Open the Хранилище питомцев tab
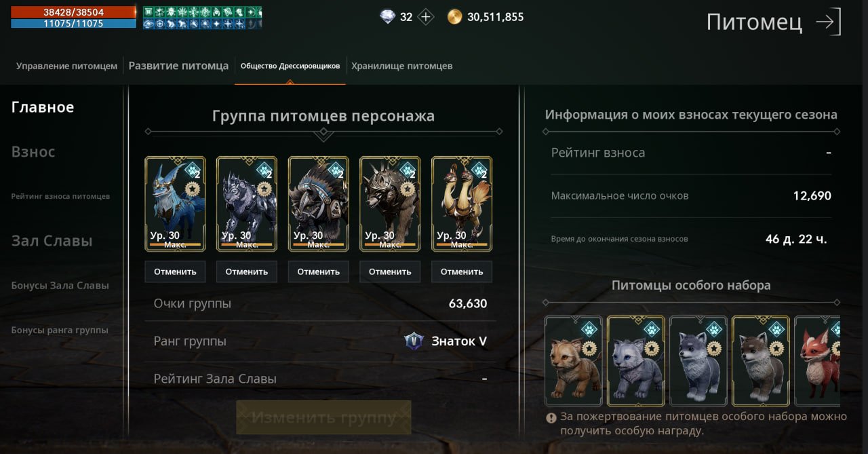 tap(402, 66)
